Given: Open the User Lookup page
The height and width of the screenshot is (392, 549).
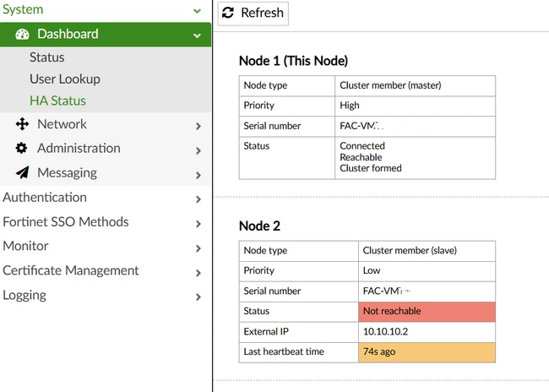Looking at the screenshot, I should point(65,79).
